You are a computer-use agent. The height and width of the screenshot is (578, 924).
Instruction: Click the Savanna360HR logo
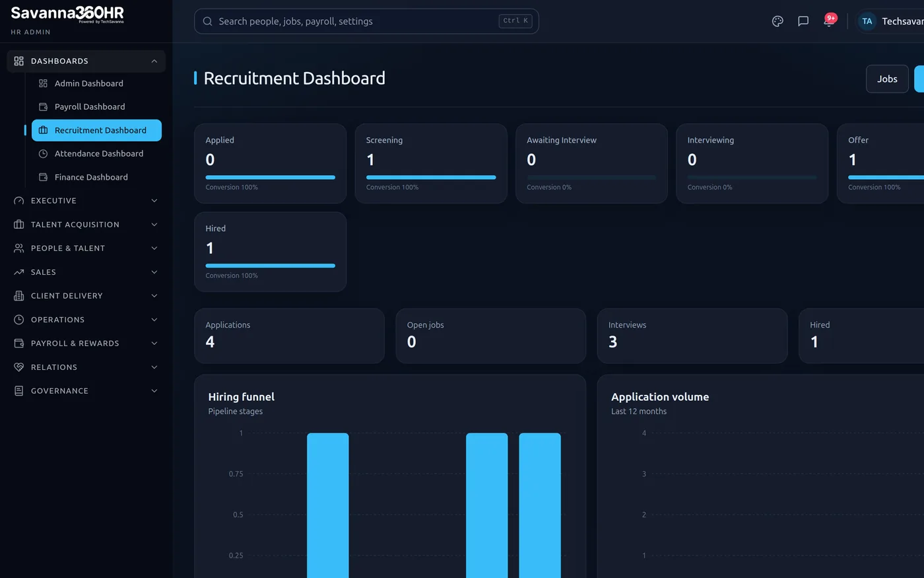[x=67, y=15]
